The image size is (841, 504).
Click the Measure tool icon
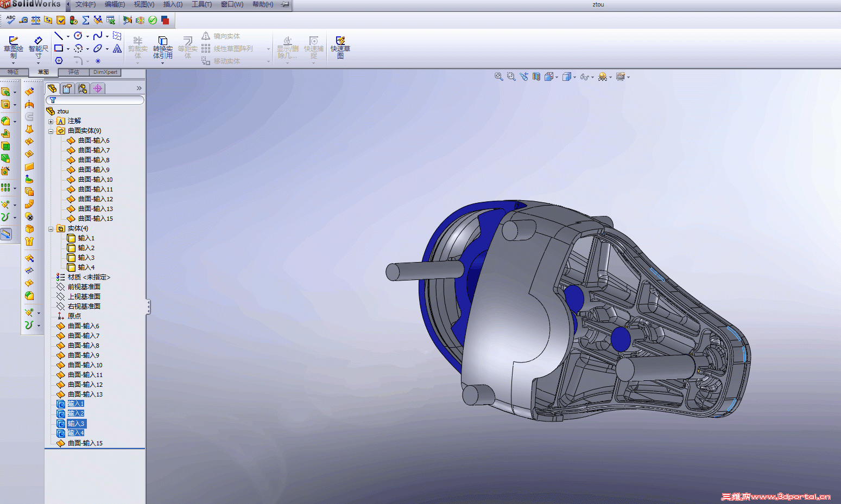tap(23, 20)
